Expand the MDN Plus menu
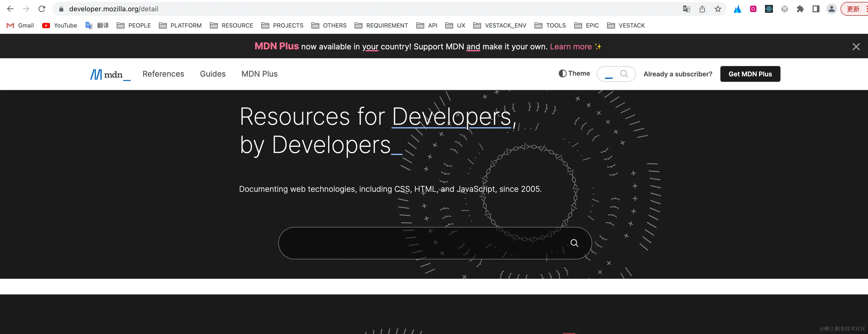Image resolution: width=868 pixels, height=334 pixels. pos(259,74)
